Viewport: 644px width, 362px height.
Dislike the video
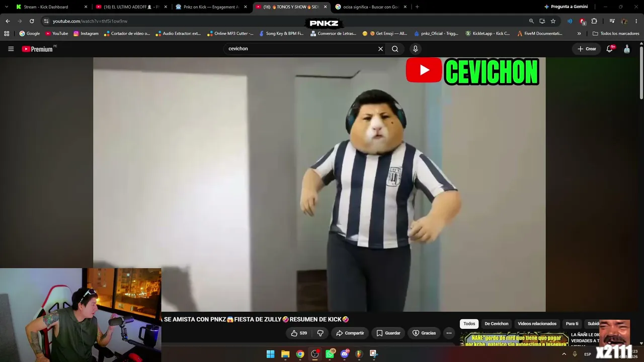320,333
